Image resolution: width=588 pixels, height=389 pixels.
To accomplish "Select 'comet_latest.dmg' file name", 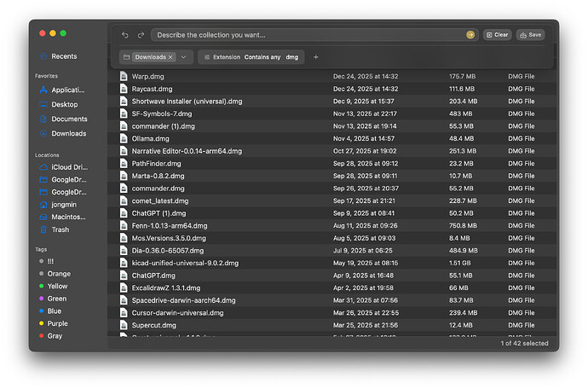I will [160, 200].
